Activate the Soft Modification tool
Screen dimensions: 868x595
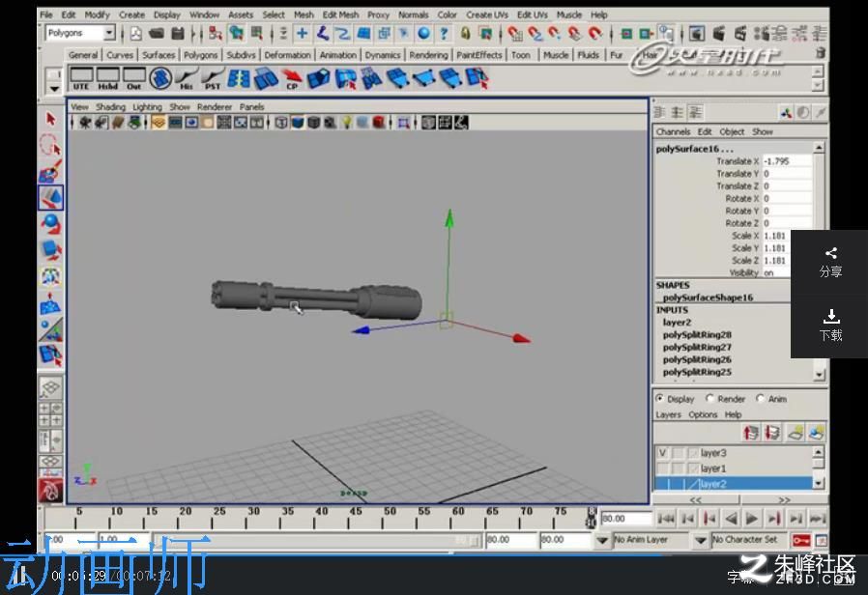pos(51,303)
